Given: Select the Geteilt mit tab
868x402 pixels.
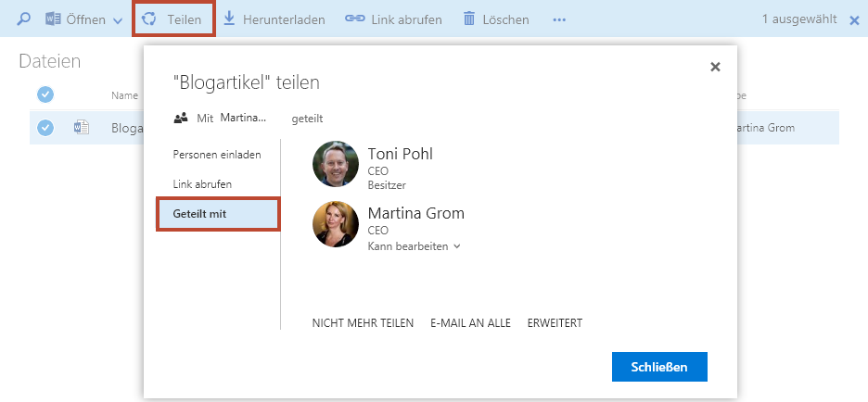Looking at the screenshot, I should click(218, 214).
